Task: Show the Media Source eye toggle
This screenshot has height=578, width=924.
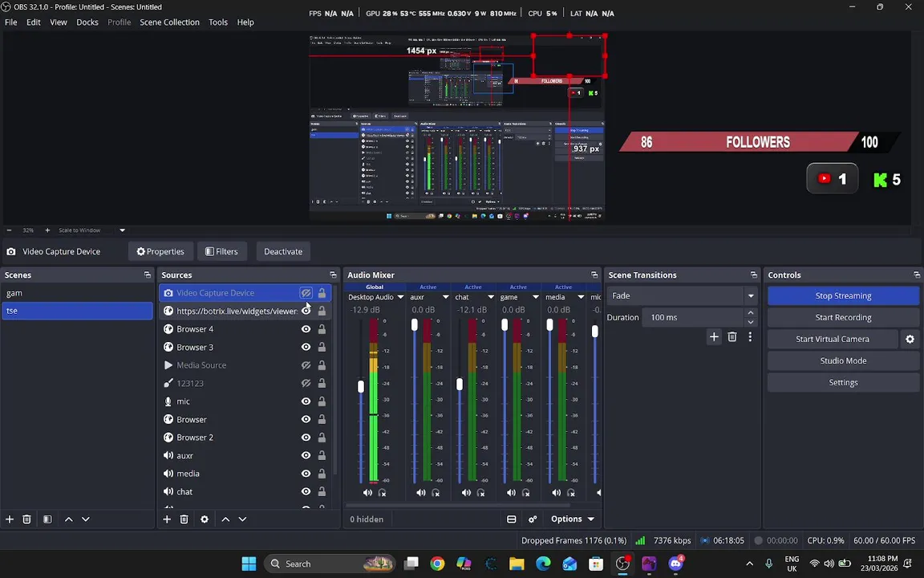Action: tap(306, 365)
